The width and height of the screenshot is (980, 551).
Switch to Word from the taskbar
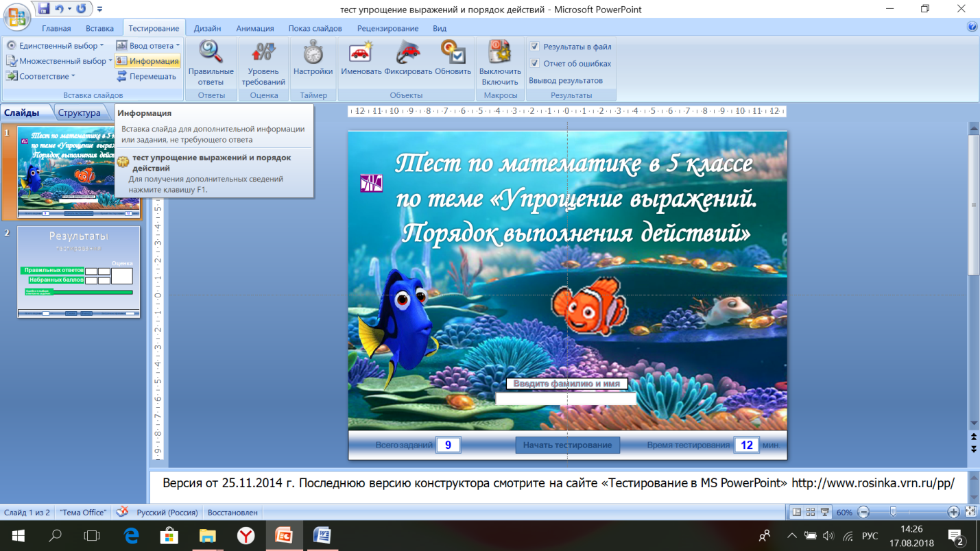pos(322,535)
